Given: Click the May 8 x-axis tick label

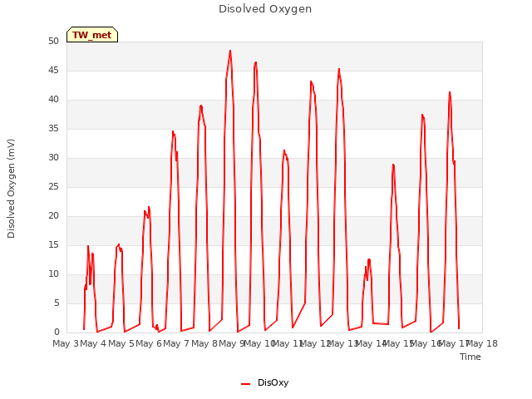Looking at the screenshot, I should pos(204,343).
